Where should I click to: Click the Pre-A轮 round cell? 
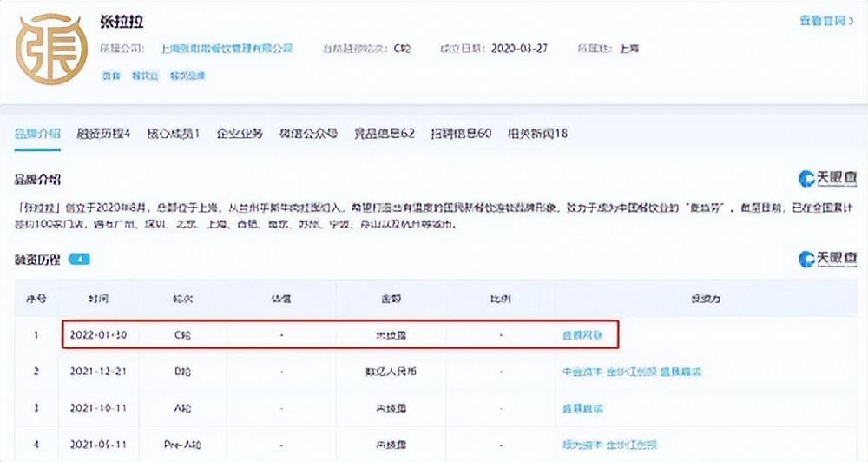tap(182, 445)
